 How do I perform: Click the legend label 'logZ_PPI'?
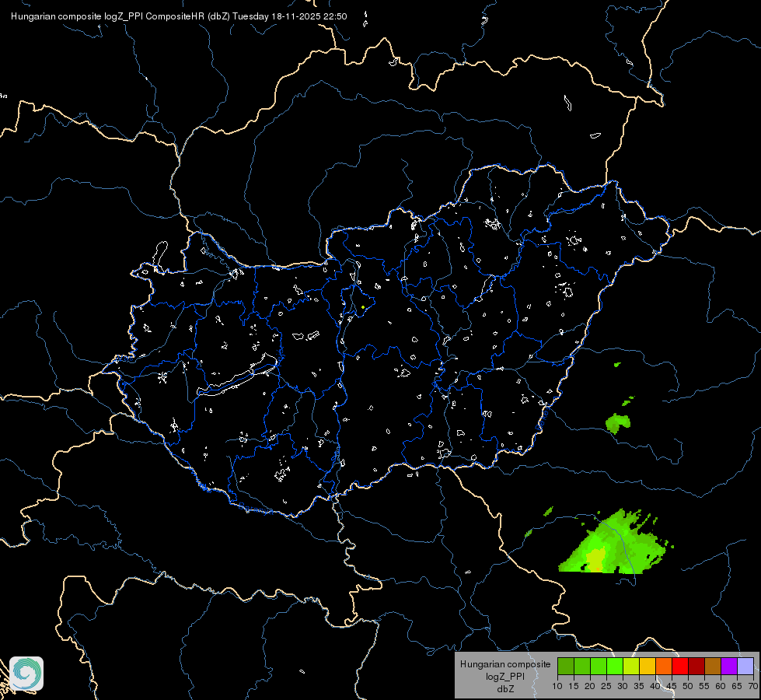505,676
